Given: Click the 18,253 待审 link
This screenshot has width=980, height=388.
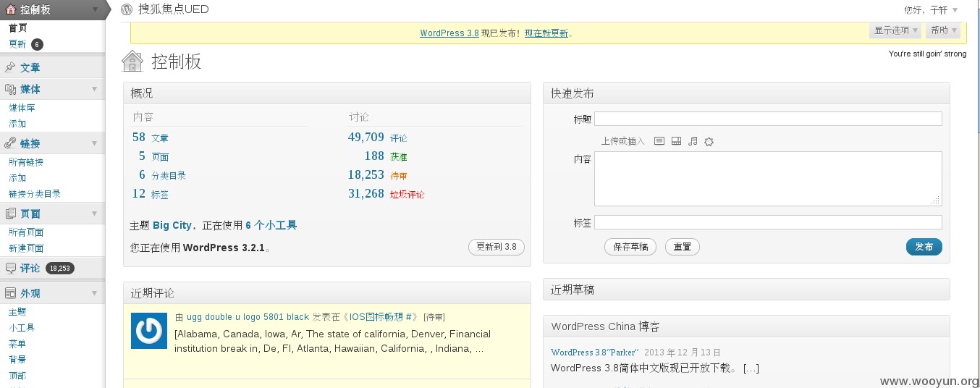Looking at the screenshot, I should [378, 175].
